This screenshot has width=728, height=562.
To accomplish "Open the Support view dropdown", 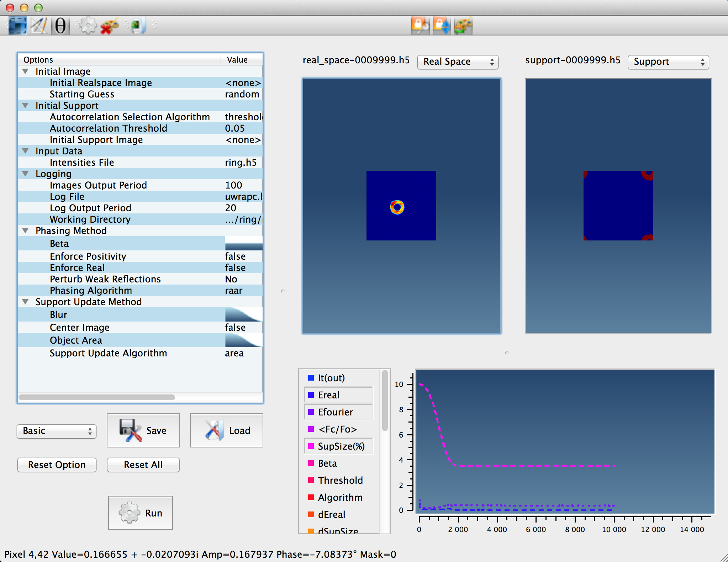I will 668,62.
